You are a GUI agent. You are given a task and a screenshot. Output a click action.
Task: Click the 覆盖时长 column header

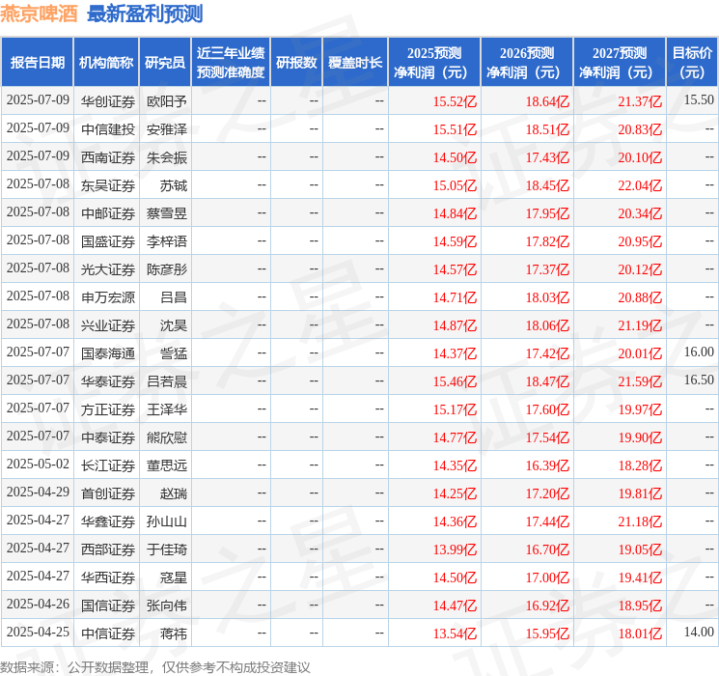(x=355, y=62)
